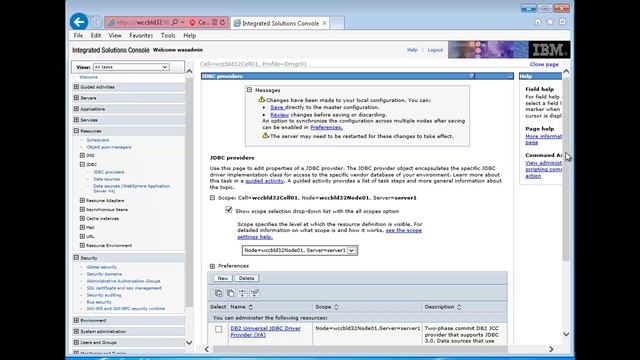640x360 pixels.
Task: Click clear filter value table icon
Action: (254, 293)
